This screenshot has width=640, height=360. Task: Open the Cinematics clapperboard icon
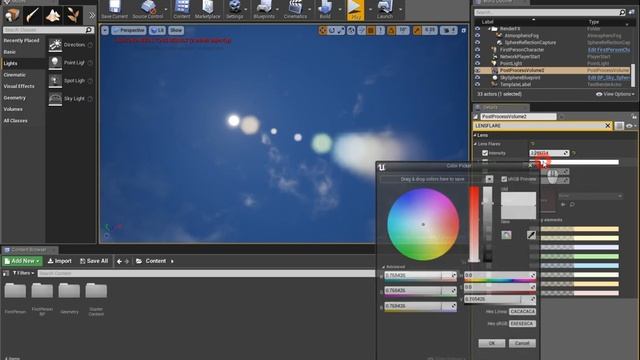[295, 9]
